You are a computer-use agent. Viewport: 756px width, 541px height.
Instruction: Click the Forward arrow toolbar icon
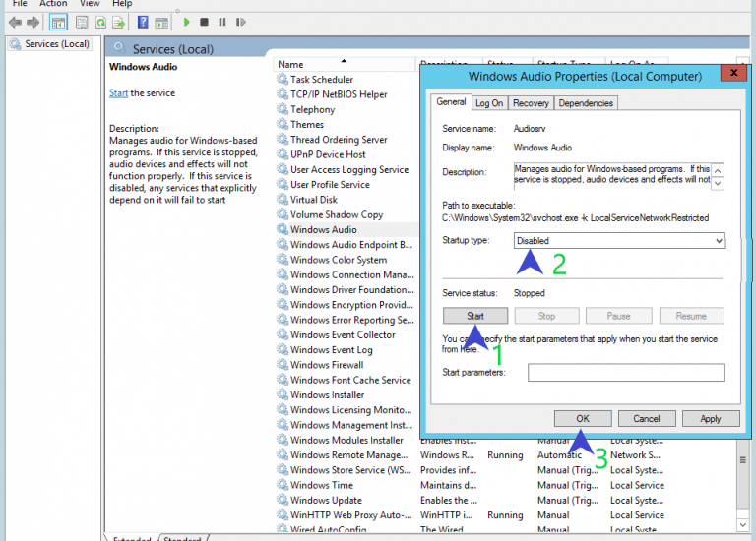pos(32,23)
